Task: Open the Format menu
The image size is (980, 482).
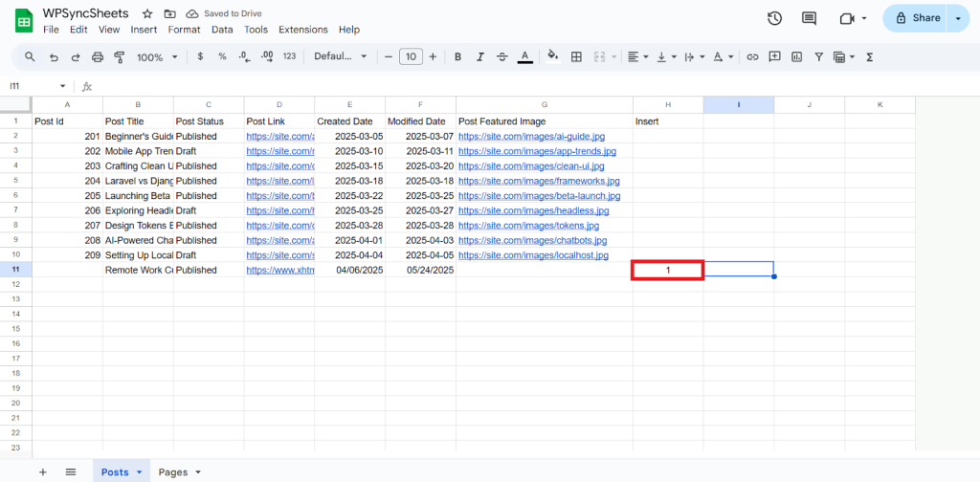Action: click(185, 30)
